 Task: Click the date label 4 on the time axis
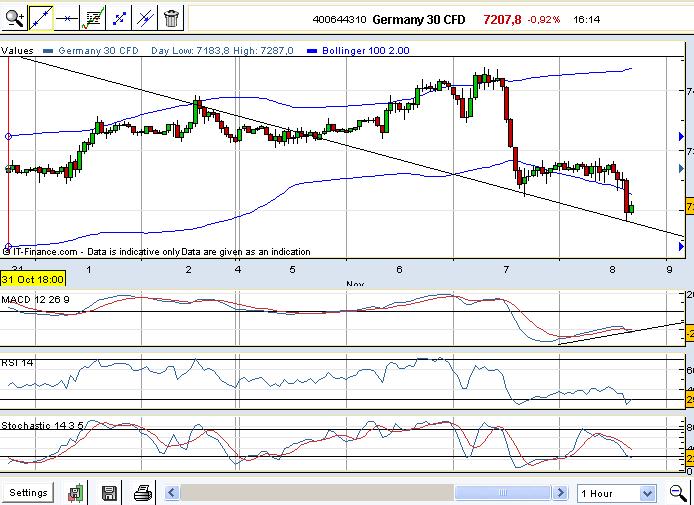click(x=238, y=270)
